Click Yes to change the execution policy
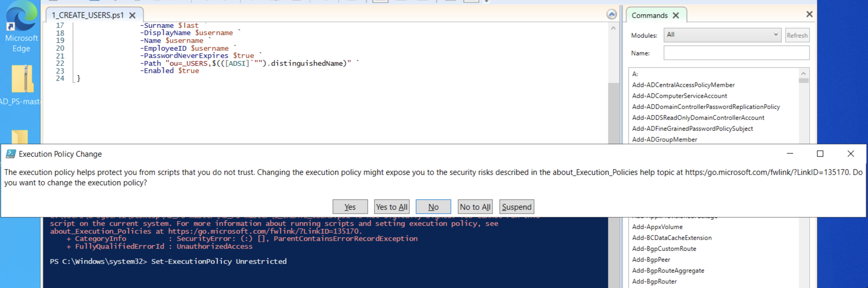Image resolution: width=868 pixels, height=288 pixels. click(x=350, y=206)
